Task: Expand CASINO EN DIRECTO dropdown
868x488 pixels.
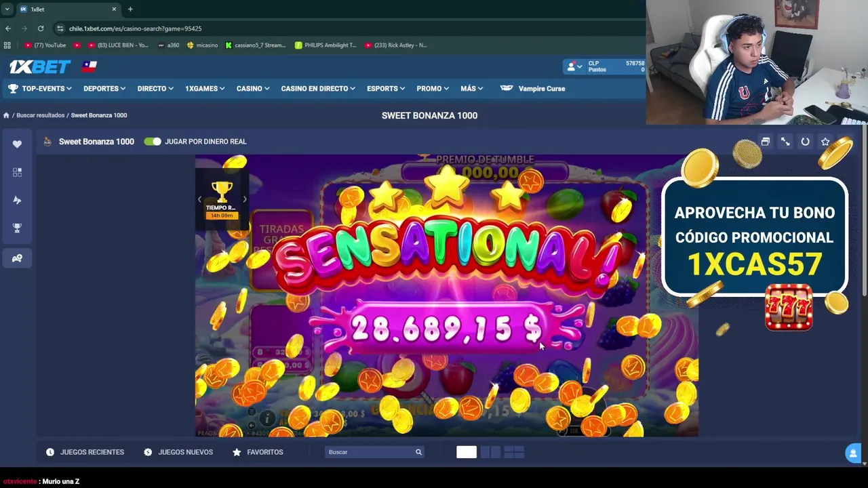Action: coord(318,89)
